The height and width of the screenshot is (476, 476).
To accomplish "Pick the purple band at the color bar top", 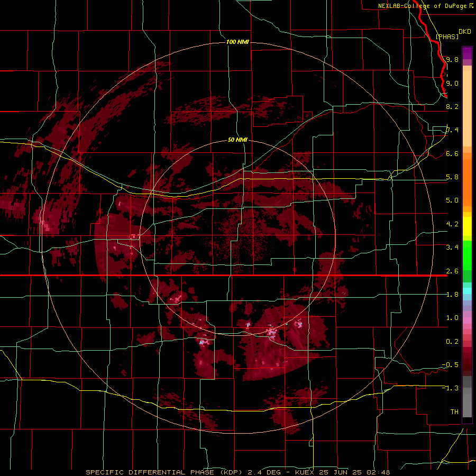I will [x=467, y=53].
